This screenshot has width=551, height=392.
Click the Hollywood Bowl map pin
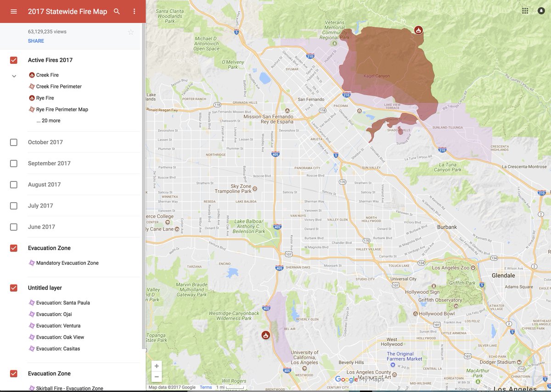[x=415, y=314]
